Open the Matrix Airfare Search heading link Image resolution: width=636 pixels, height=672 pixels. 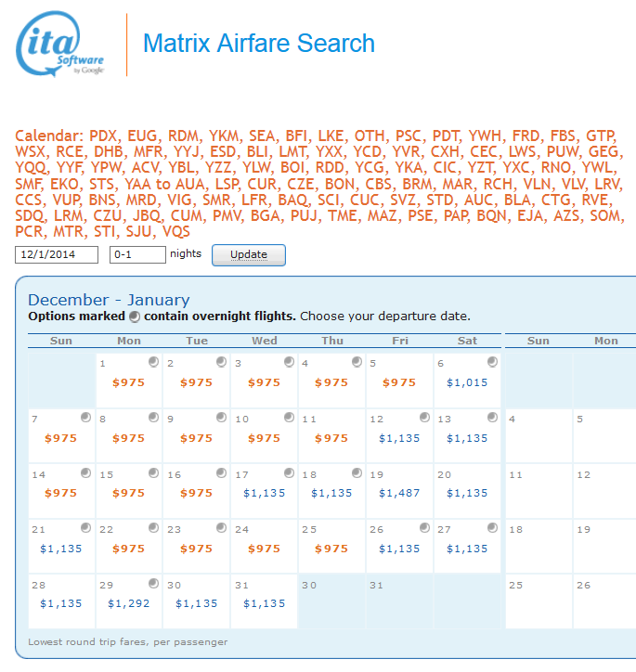[259, 44]
